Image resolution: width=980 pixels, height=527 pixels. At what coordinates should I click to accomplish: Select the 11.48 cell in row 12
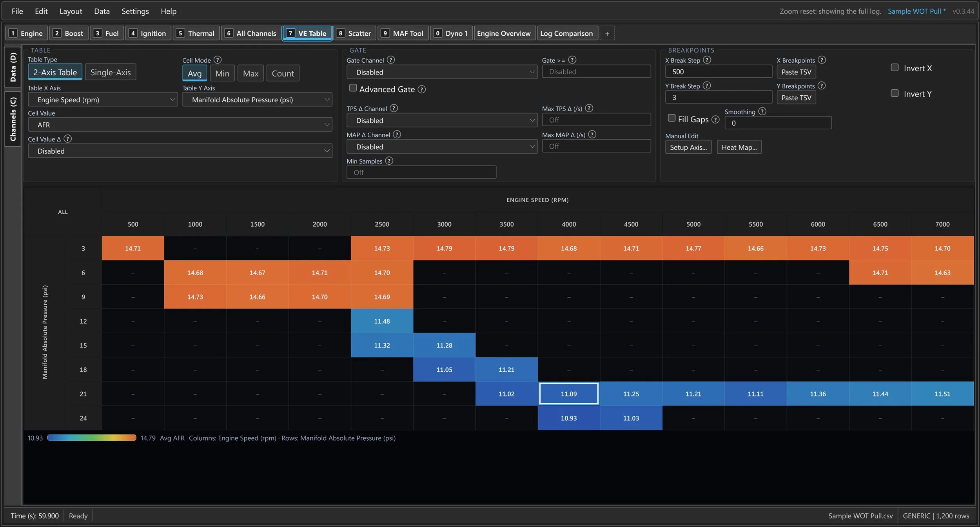pyautogui.click(x=382, y=321)
